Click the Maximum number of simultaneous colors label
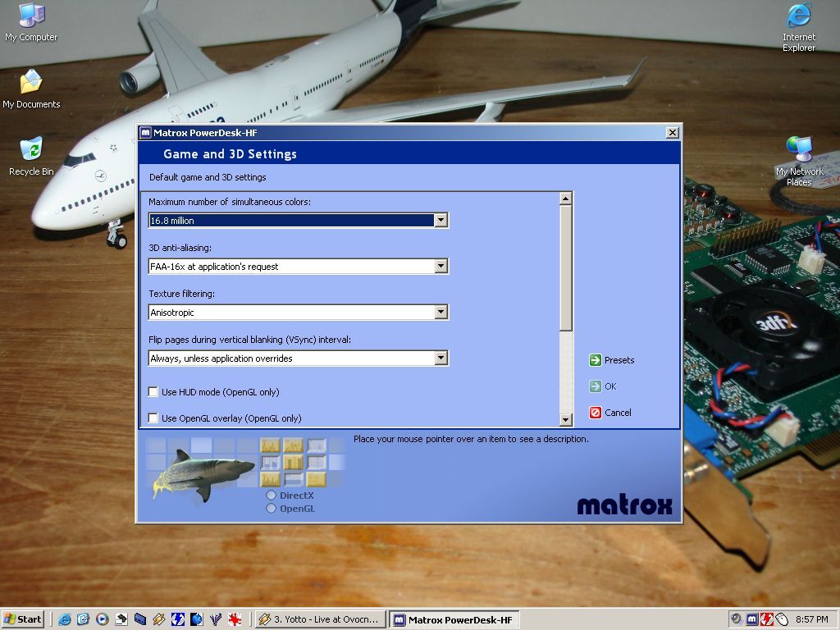This screenshot has width=840, height=630. [x=230, y=202]
